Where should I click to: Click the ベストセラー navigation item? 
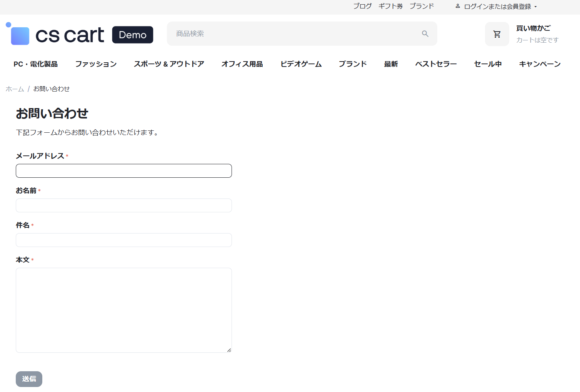tap(436, 64)
